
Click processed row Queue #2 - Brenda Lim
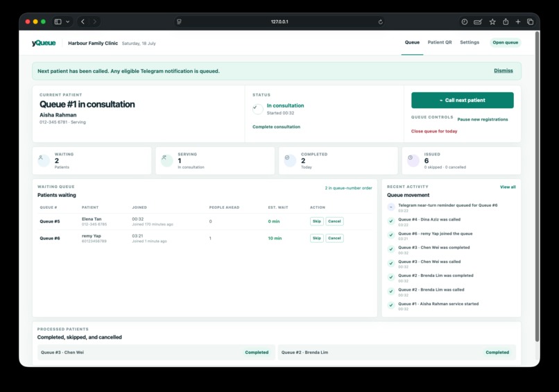[397, 352]
